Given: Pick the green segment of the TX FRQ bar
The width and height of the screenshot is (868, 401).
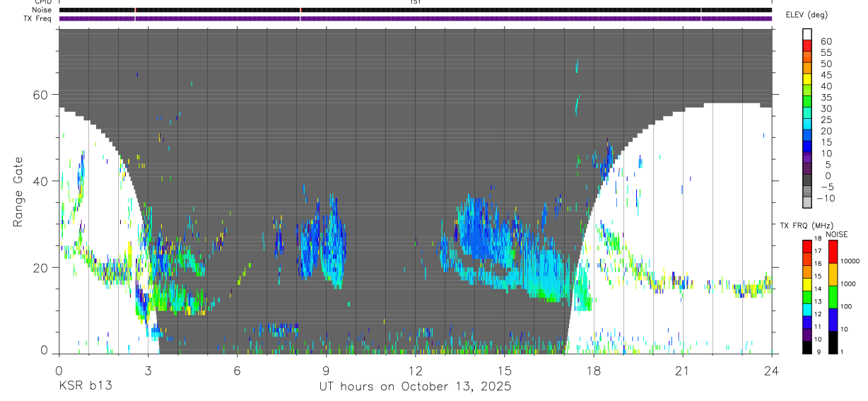Looking at the screenshot, I should point(807,296).
